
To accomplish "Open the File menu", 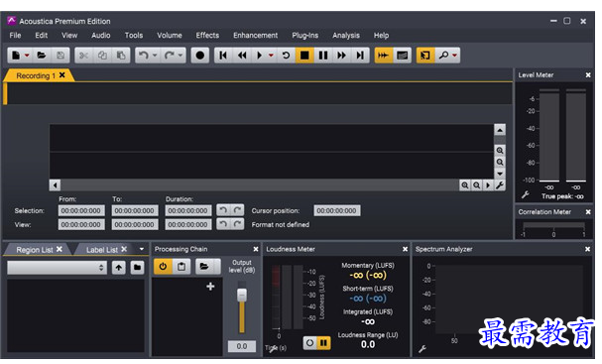I will 15,36.
